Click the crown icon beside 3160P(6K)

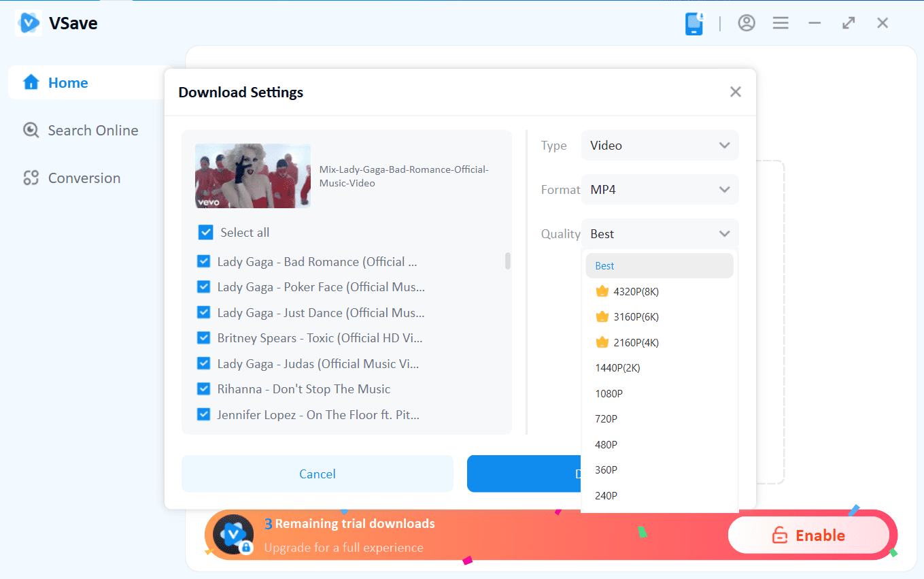(602, 316)
